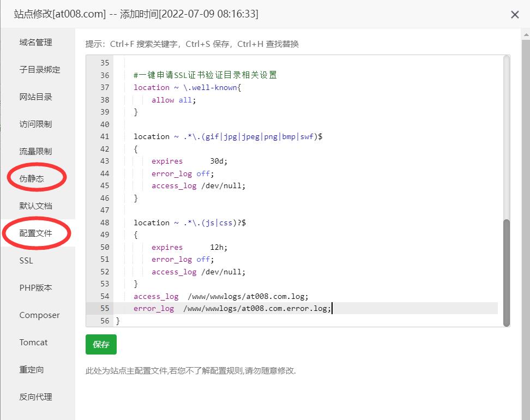Select 反向代理 reverse proxy tab
Viewport: 530px width, 420px height.
[36, 397]
